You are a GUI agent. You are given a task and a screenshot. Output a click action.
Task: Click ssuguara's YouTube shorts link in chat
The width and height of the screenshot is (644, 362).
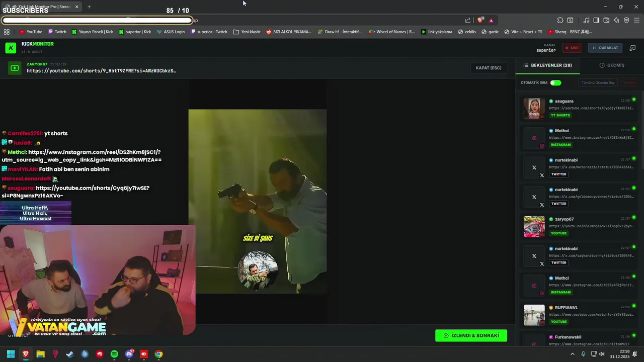[x=76, y=192]
